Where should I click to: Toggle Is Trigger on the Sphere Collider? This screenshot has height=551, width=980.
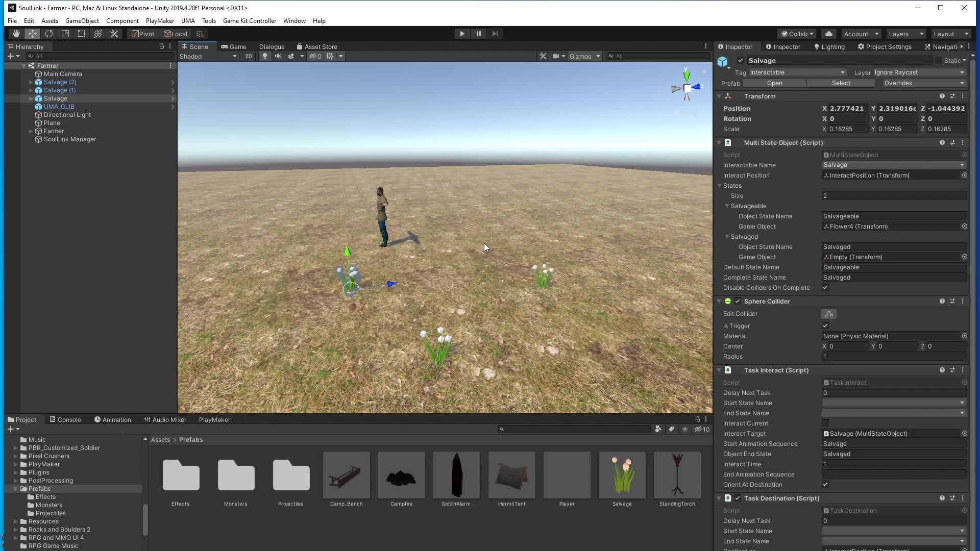tap(825, 325)
